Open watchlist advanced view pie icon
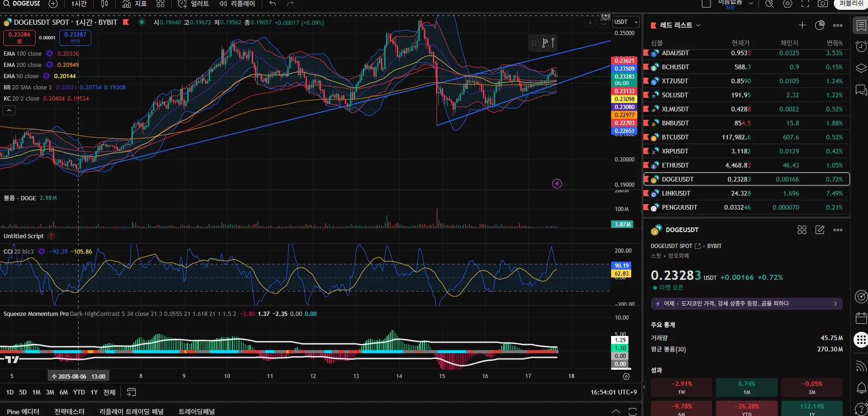The height and width of the screenshot is (416, 868). (x=820, y=25)
